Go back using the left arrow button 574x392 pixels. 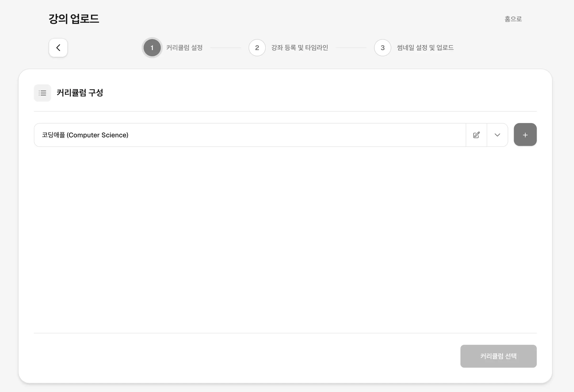pos(58,48)
